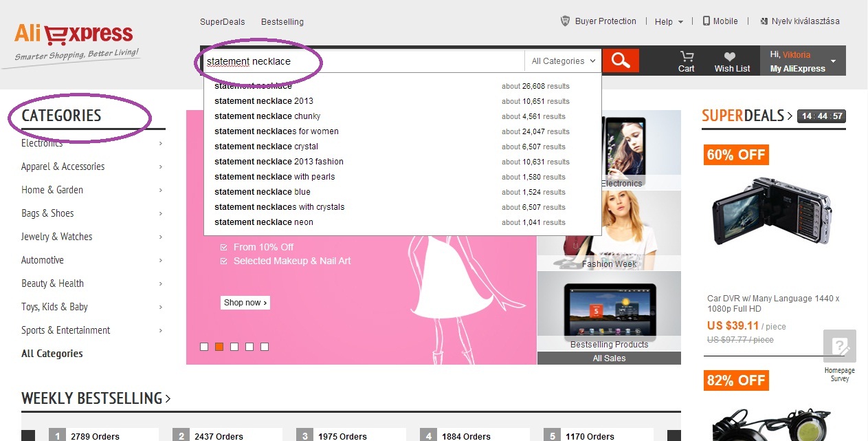This screenshot has height=441, width=868.
Task: Choose suggestion 'statement necklaces for women'
Action: point(403,131)
